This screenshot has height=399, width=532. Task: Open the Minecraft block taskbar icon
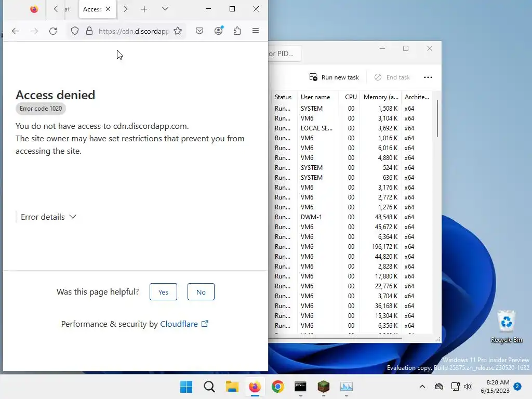pos(323,387)
